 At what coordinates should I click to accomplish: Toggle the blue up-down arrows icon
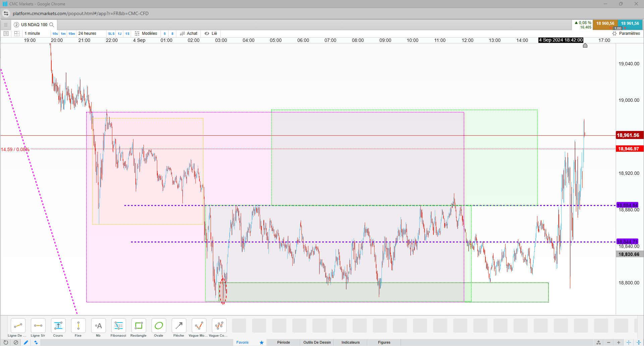[x=36, y=342]
